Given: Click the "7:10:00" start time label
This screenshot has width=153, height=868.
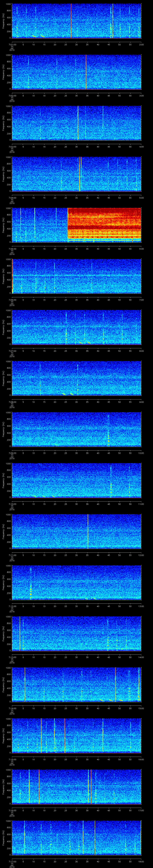Looking at the screenshot, I should (x=12, y=504).
